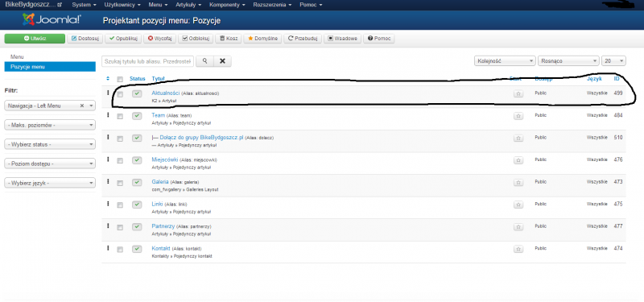Click drag handle of Kontakt row
The width and height of the screenshot is (644, 302).
point(108,248)
